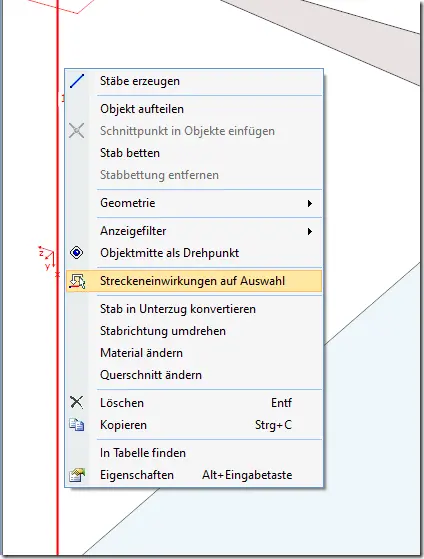
Task: Click the red local axis symbol on the member
Action: [48, 257]
